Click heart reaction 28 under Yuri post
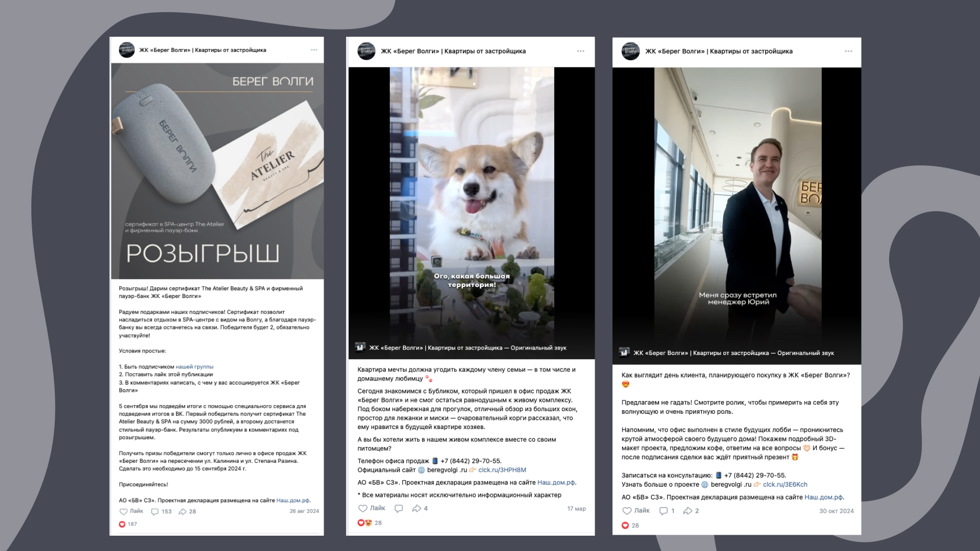Screen dimensions: 980x551 tap(630, 525)
